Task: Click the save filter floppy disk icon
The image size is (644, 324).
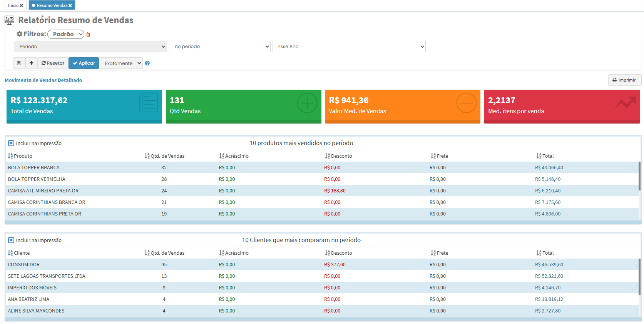Action: pyautogui.click(x=19, y=63)
